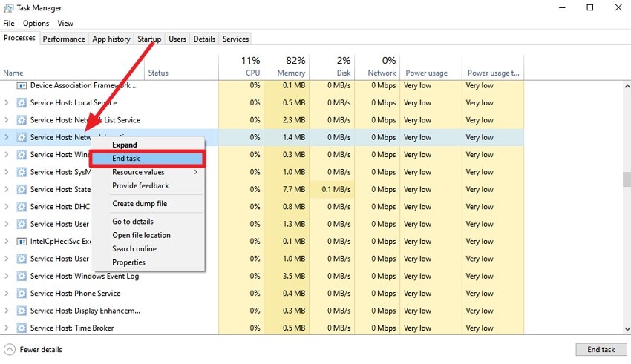Open the File menu
The height and width of the screenshot is (364, 631).
coord(8,23)
